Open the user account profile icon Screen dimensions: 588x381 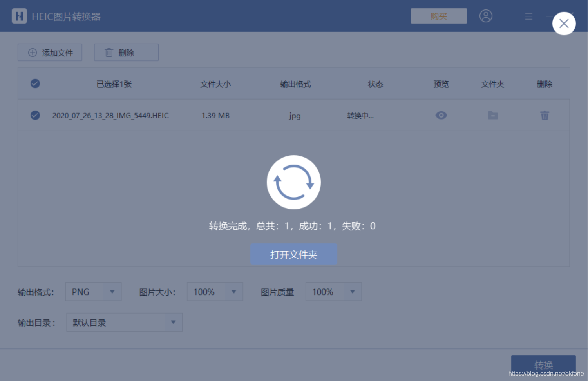486,16
